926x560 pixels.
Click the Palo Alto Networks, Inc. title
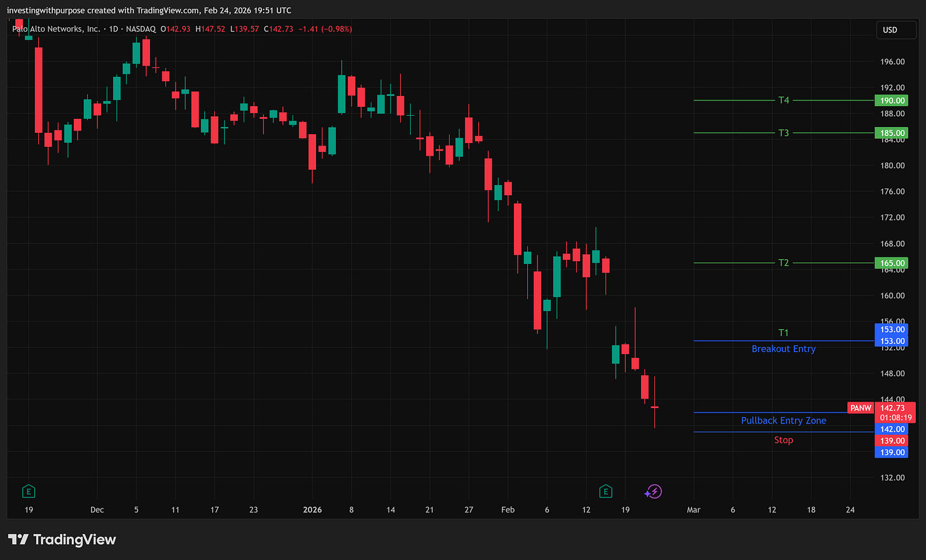pyautogui.click(x=56, y=29)
